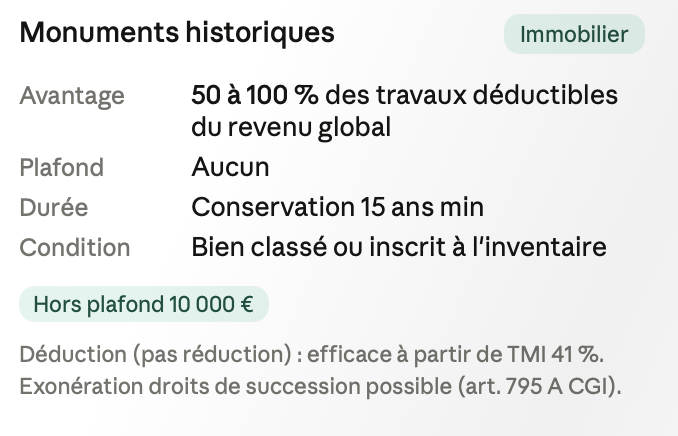This screenshot has width=678, height=436.
Task: Click the Déduction (pas réduction) note line
Action: 311,355
